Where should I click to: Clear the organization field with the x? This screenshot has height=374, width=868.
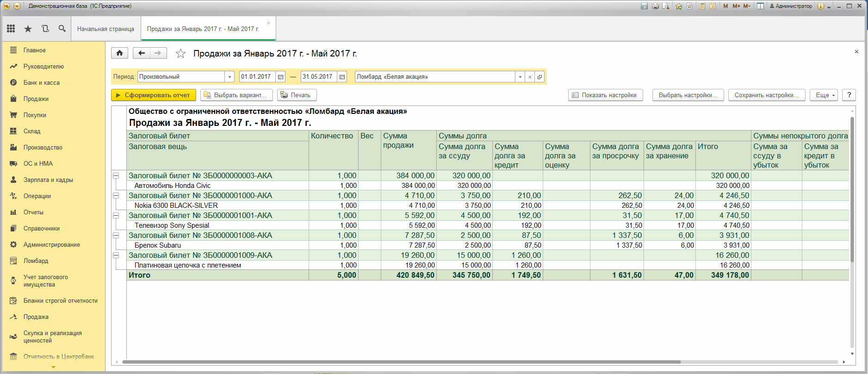point(530,77)
